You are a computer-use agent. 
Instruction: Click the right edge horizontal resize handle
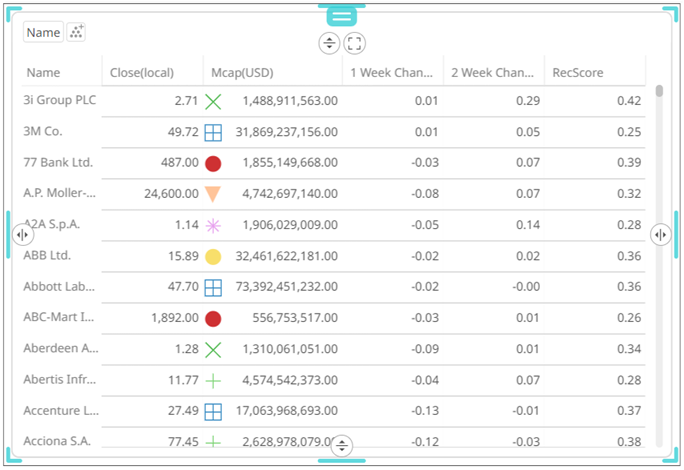pos(660,234)
